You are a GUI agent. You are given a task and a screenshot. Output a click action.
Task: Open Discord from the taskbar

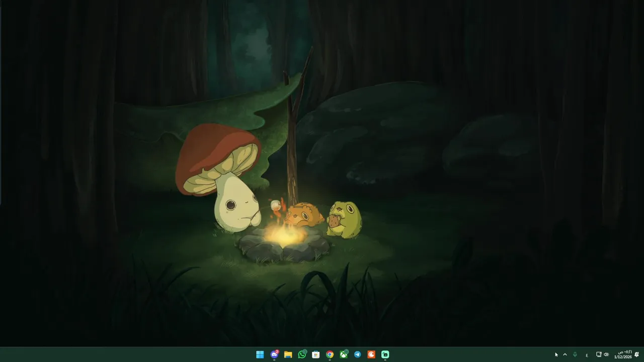click(x=274, y=354)
